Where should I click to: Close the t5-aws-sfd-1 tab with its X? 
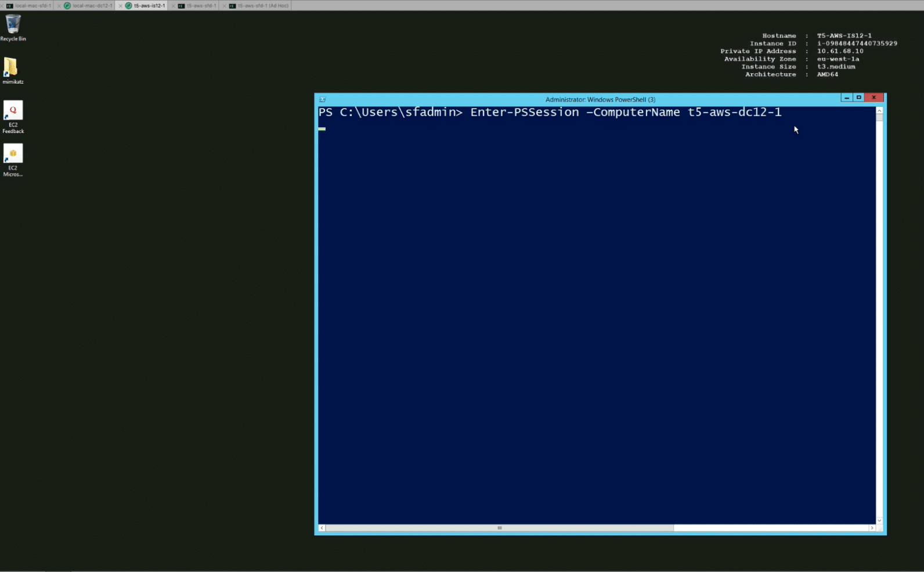pos(173,6)
